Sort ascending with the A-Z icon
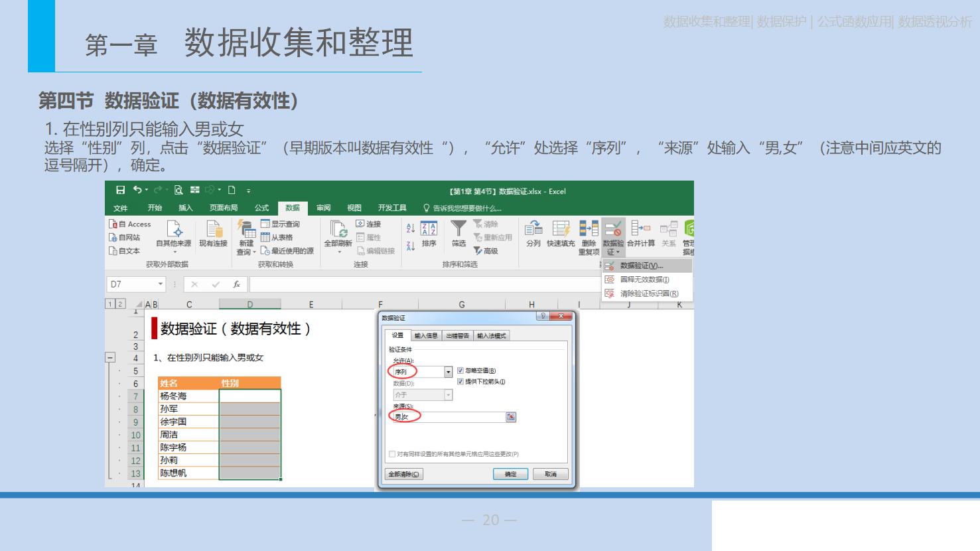 (x=411, y=228)
